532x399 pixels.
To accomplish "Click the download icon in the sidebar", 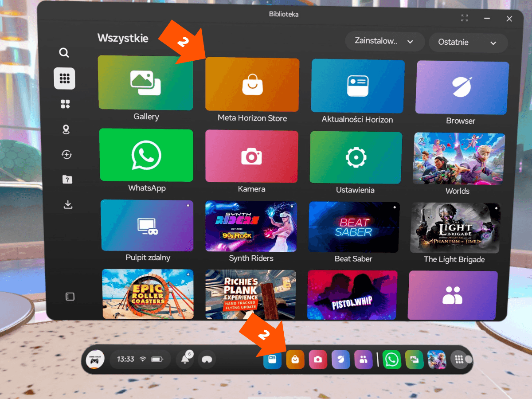I will click(68, 204).
